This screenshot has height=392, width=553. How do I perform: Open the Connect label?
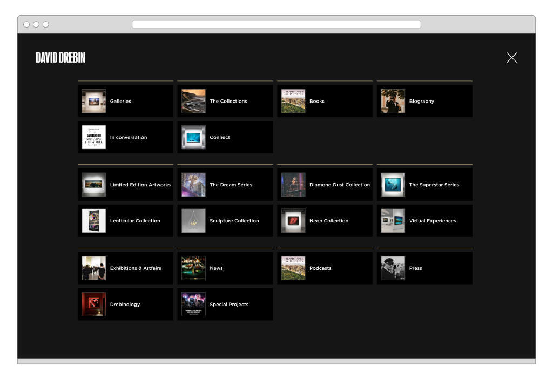220,138
